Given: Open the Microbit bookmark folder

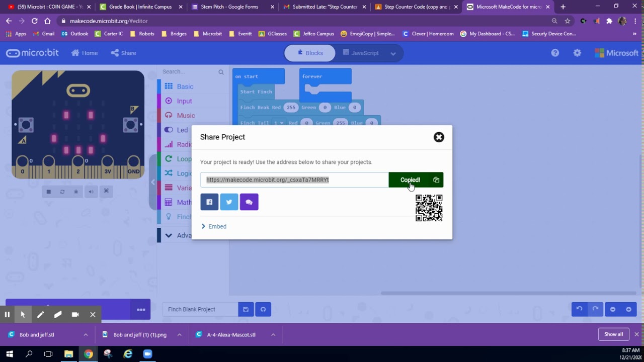Looking at the screenshot, I should coord(207,34).
